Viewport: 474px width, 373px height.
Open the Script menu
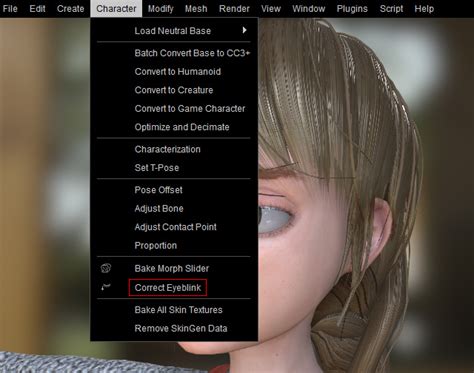tap(391, 8)
